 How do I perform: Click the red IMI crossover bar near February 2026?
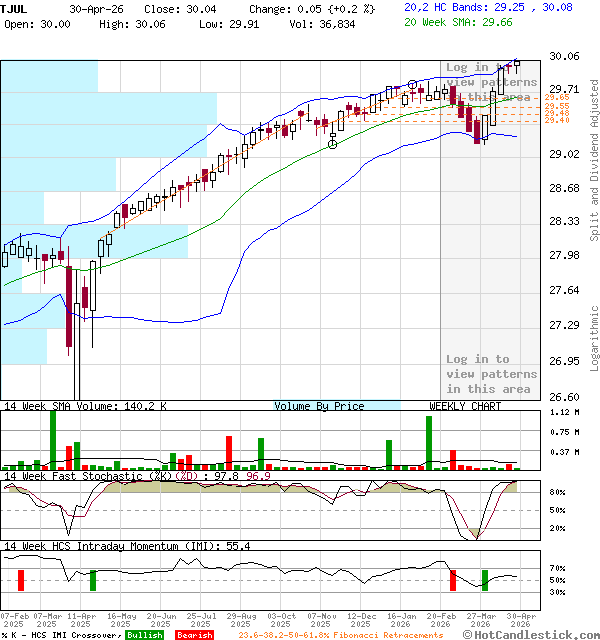(x=452, y=580)
